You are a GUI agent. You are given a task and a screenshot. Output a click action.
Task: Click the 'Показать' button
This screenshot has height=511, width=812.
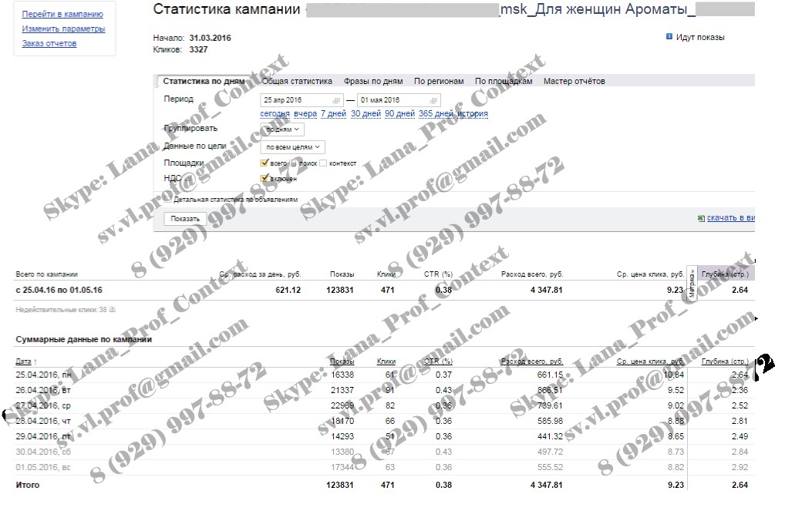(185, 219)
